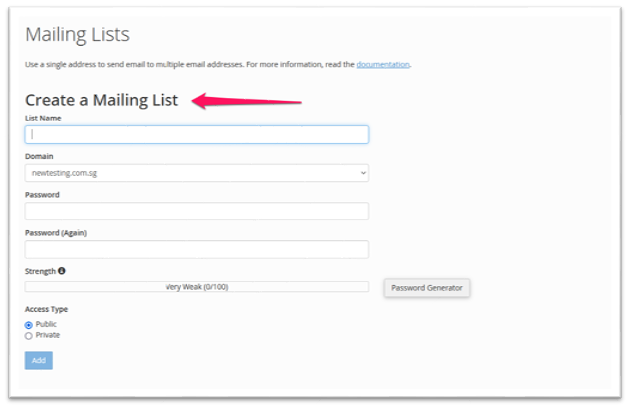
Task: Click the Access Type label
Action: point(46,309)
